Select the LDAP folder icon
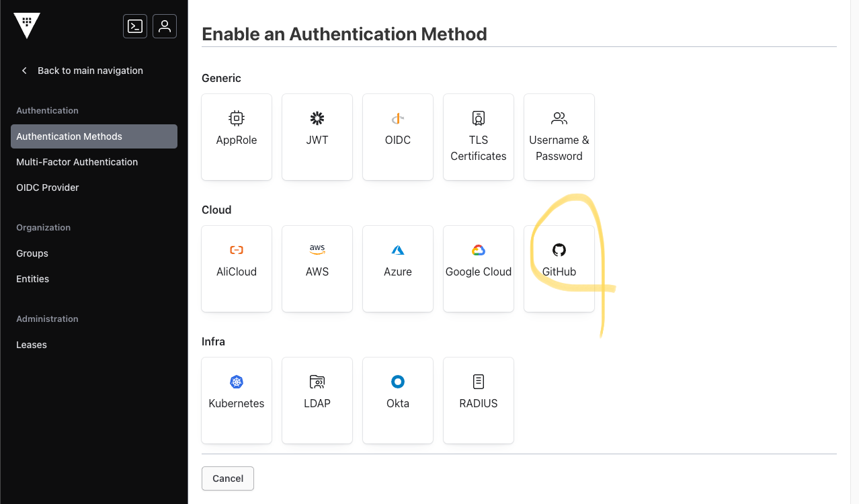This screenshot has width=859, height=504. pyautogui.click(x=317, y=382)
